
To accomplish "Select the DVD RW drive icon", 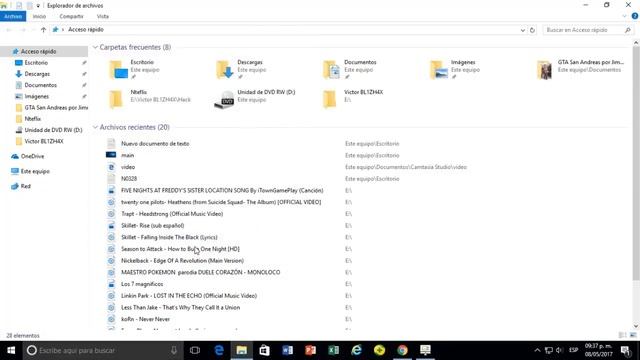I will click(x=224, y=100).
